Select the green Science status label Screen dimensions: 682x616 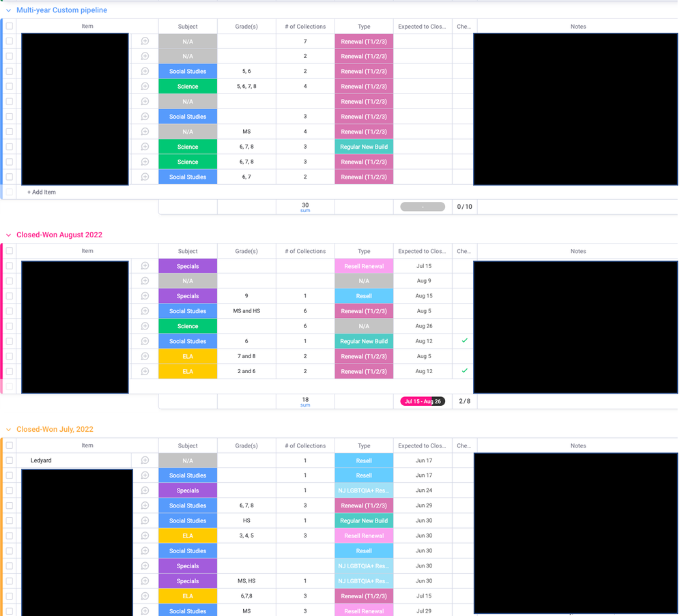tap(188, 86)
